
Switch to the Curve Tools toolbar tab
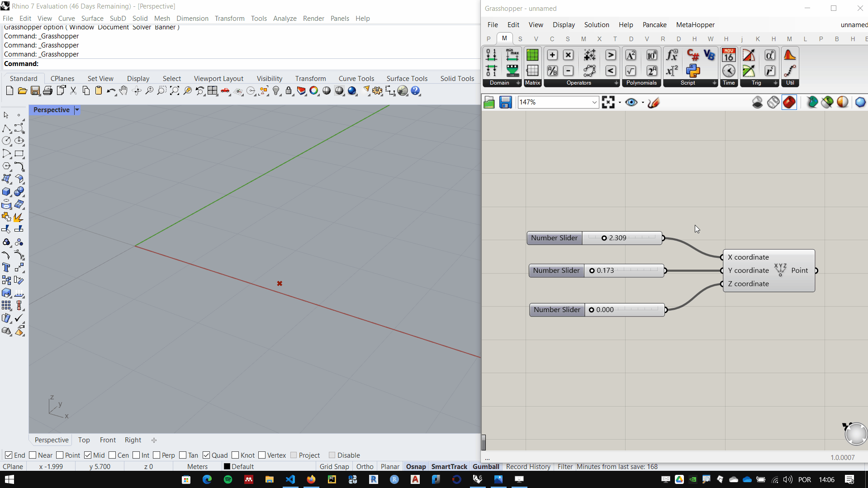click(356, 78)
